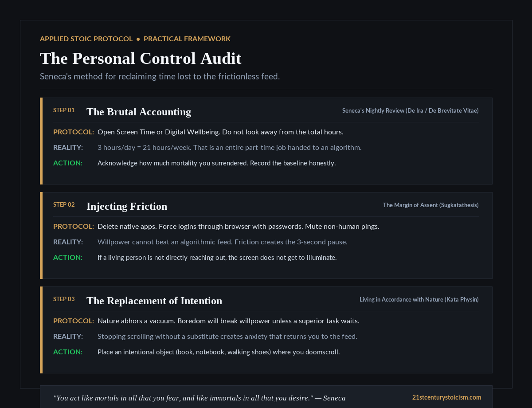Click the Nature abhors a vacuum line

tap(228, 321)
